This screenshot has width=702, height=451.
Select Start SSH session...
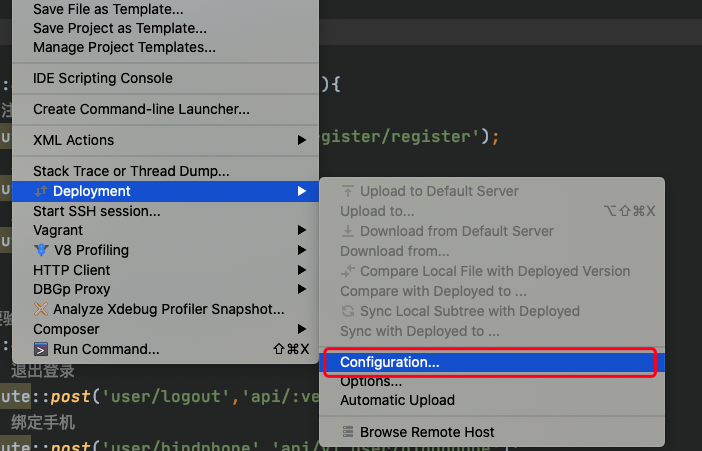click(96, 211)
